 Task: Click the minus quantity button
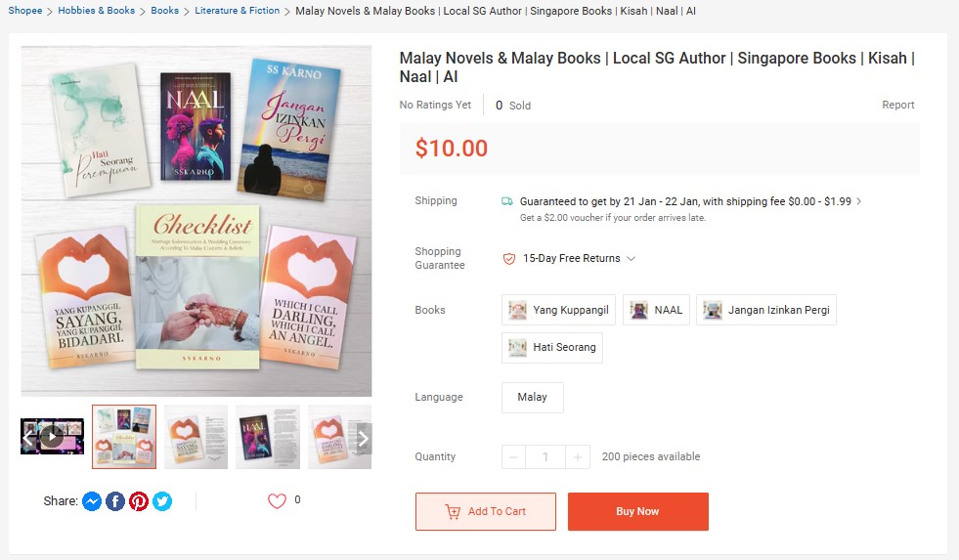pyautogui.click(x=513, y=457)
